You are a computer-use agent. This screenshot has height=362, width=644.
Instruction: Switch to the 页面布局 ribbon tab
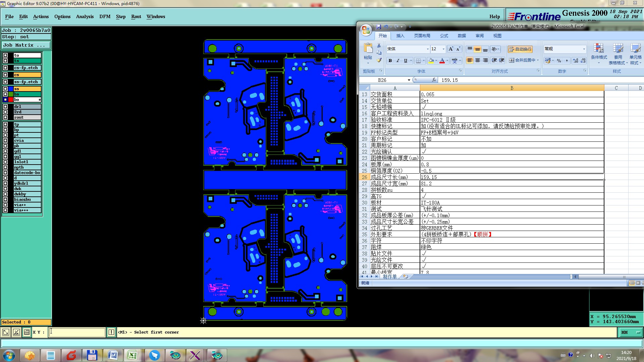422,36
